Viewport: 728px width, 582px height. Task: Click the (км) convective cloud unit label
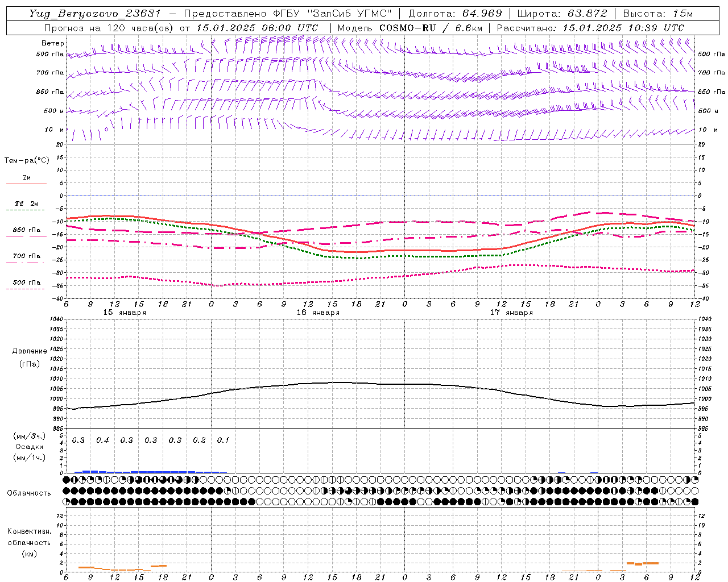tap(29, 554)
